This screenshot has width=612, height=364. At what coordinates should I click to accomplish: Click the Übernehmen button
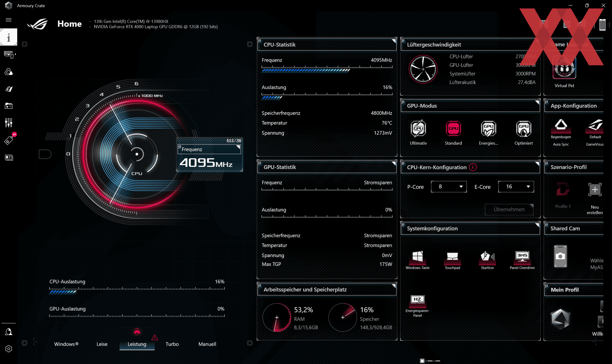509,209
